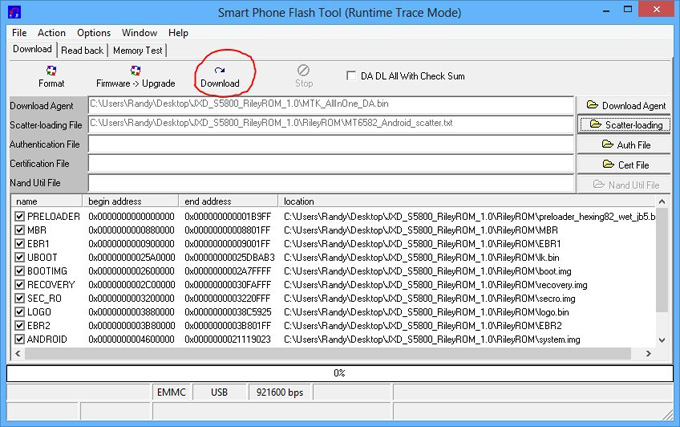Click the Format toolbar icon
The width and height of the screenshot is (680, 427).
51,76
